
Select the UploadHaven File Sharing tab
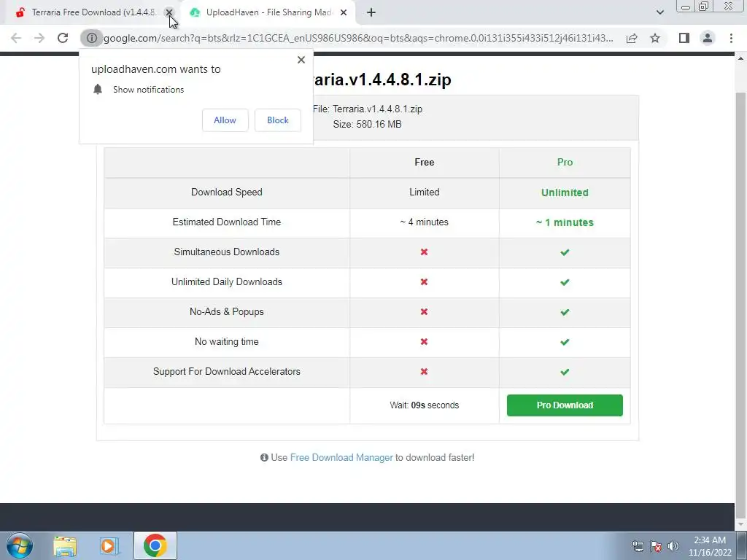[268, 13]
